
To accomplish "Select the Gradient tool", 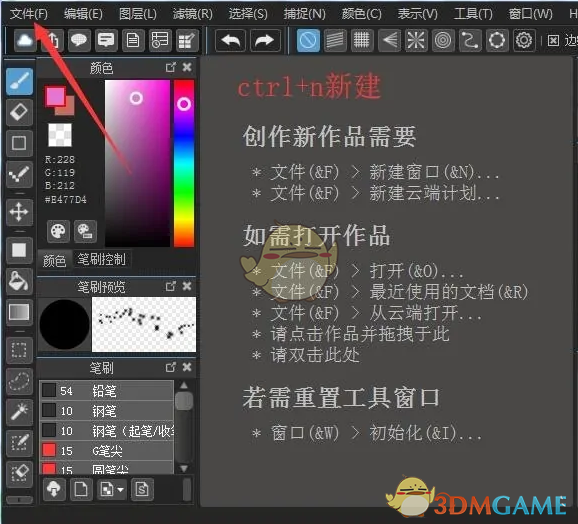I will click(19, 312).
